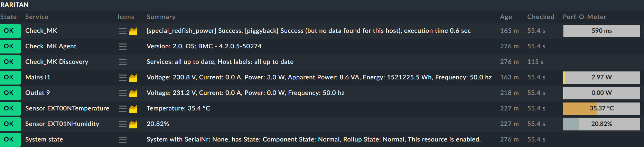Image resolution: width=644 pixels, height=147 pixels.
Task: Sort table by Age column header
Action: pyautogui.click(x=506, y=17)
